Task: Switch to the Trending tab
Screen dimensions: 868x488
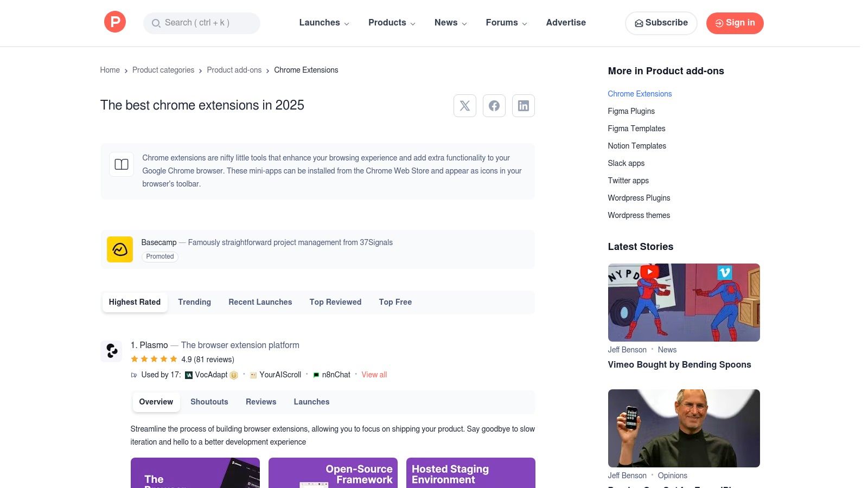Action: tap(194, 302)
